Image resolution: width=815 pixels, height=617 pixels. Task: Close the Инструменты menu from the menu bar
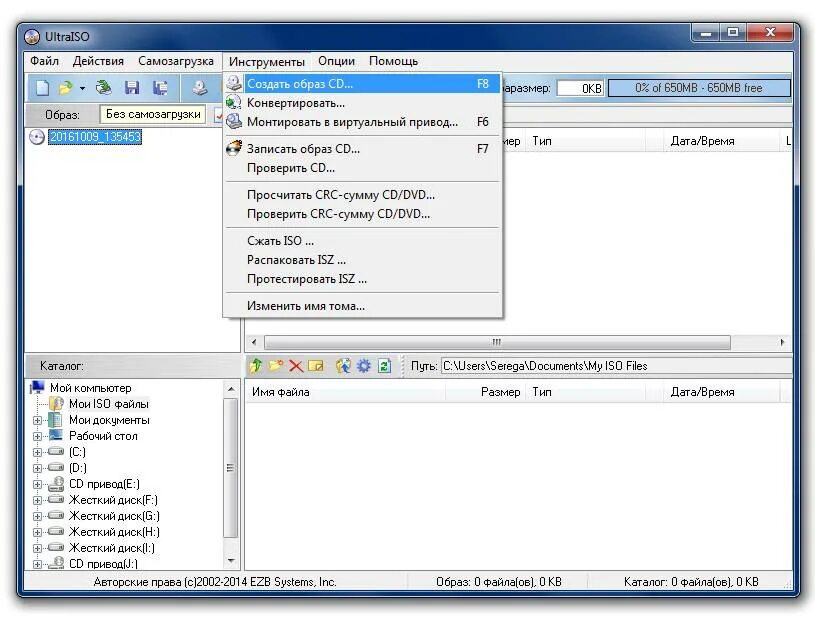coord(267,61)
